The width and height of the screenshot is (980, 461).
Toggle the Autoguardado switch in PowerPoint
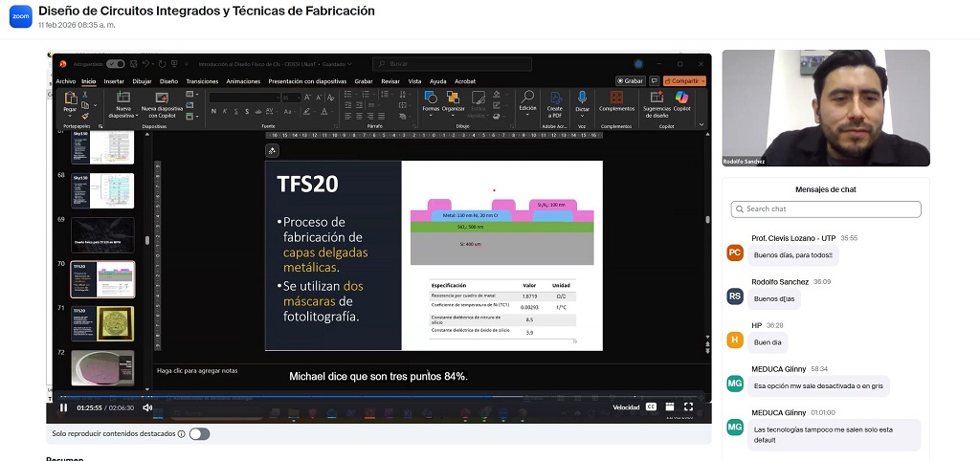pyautogui.click(x=116, y=64)
